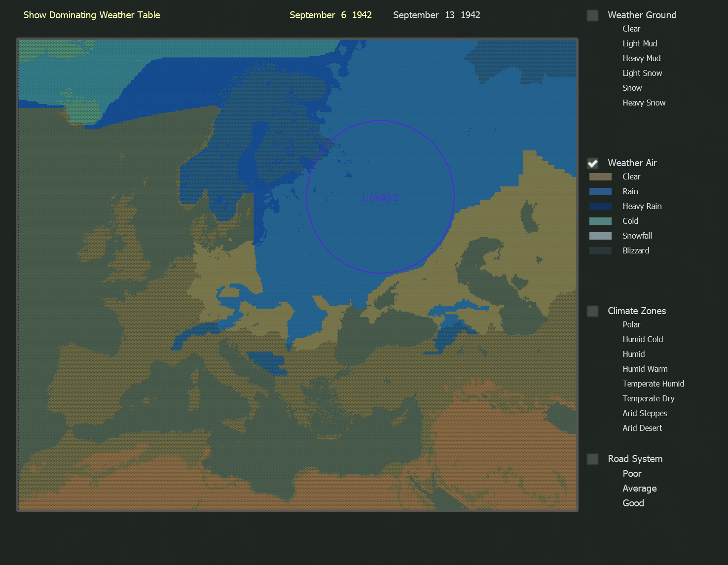
Task: Click the Heavy Snow legend entry
Action: 644,103
